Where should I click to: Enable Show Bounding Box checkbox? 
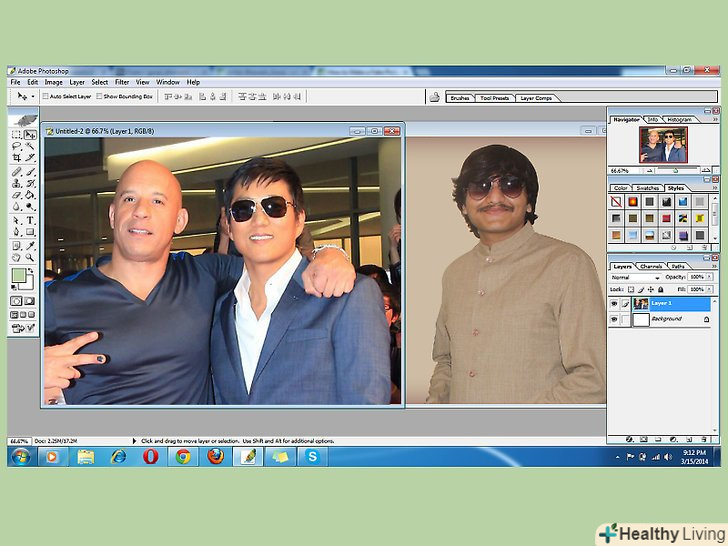(99, 97)
